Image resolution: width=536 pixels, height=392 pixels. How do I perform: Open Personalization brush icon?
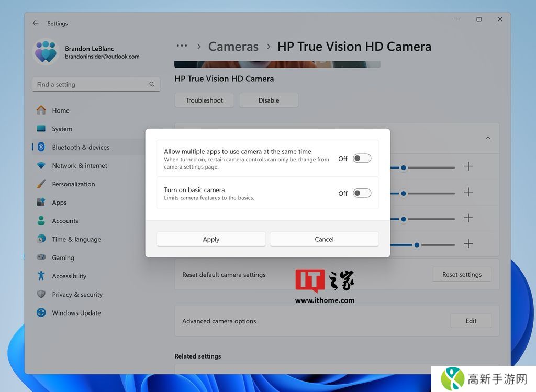(41, 184)
